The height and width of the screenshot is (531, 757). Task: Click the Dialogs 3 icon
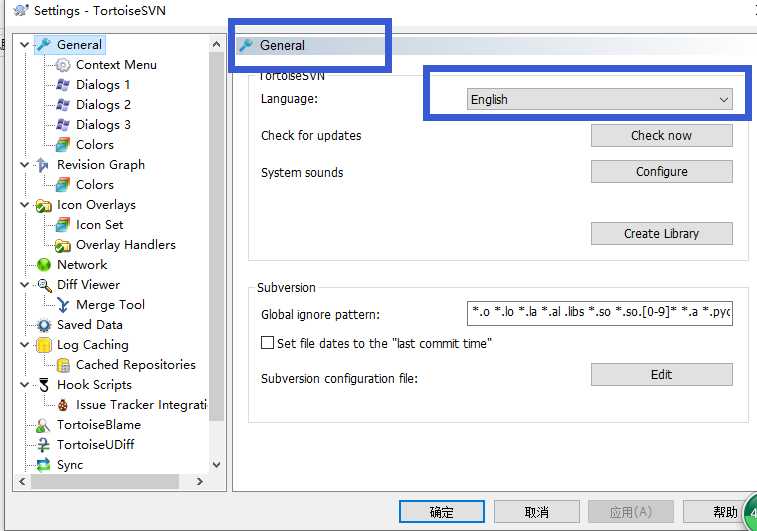tap(63, 125)
